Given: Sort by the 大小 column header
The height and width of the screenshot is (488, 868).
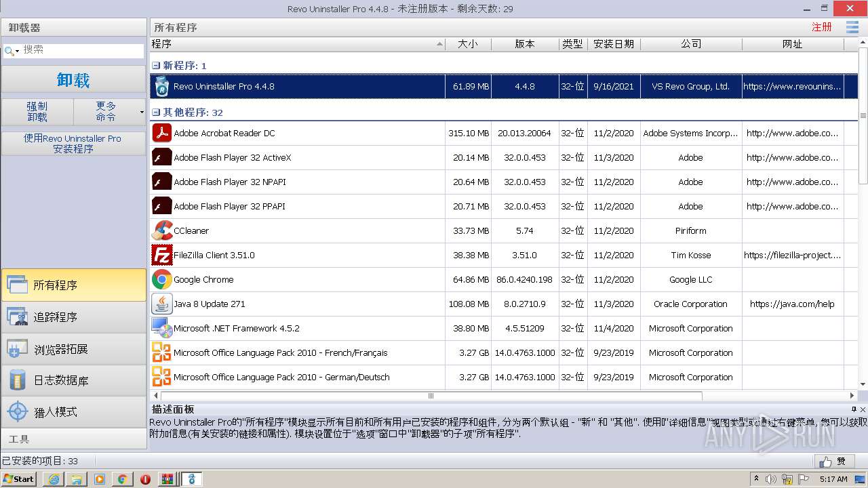Looking at the screenshot, I should point(468,44).
